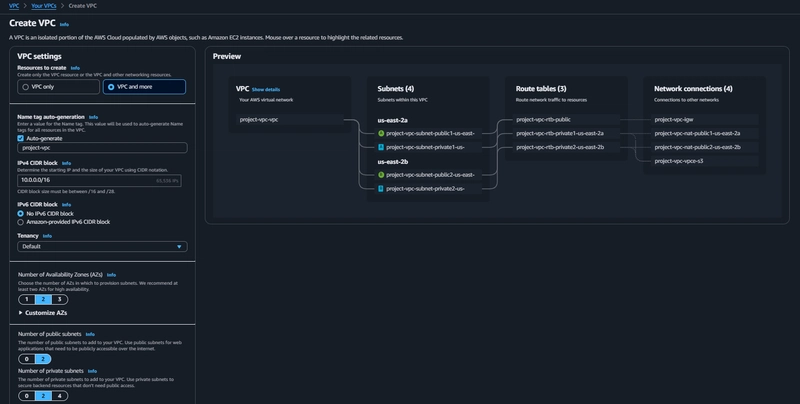Click the us-east-2a zone label
This screenshot has width=800, height=404.
(x=392, y=120)
